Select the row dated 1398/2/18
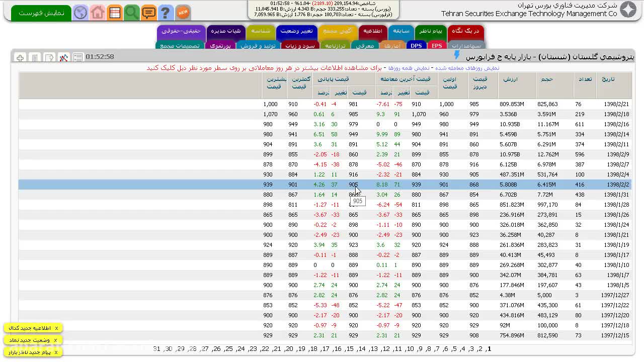Viewport: 644px width, 362px height. point(325,114)
